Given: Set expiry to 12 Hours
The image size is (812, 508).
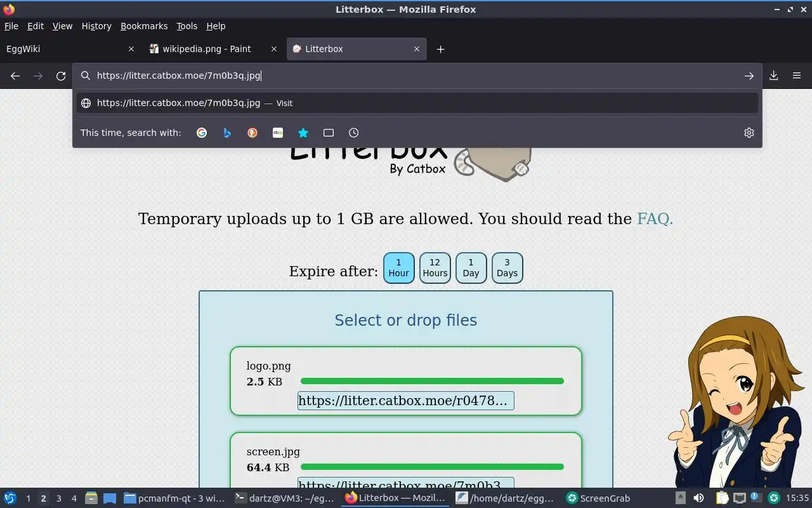Looking at the screenshot, I should click(x=435, y=267).
